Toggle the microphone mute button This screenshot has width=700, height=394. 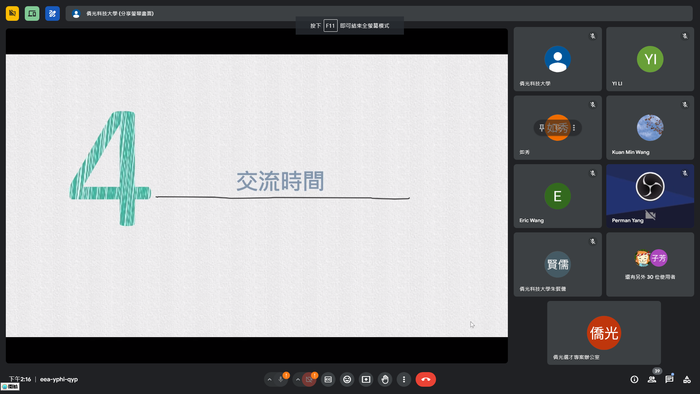281,379
